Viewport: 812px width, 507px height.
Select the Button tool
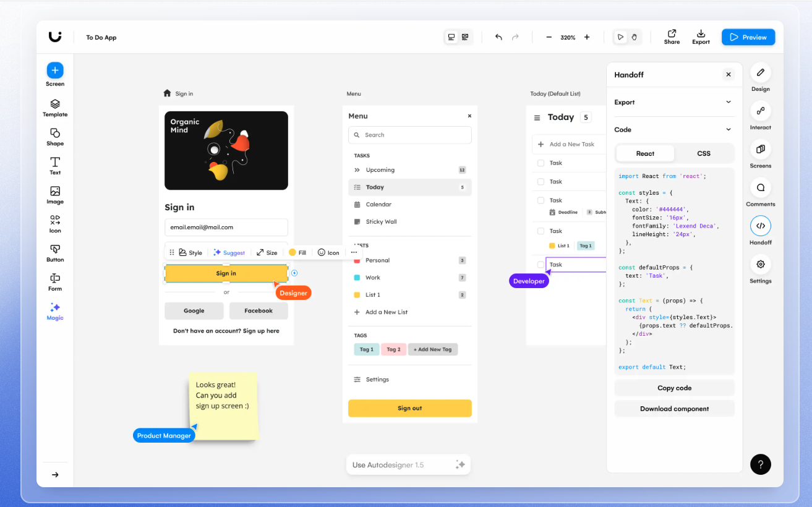tap(55, 253)
